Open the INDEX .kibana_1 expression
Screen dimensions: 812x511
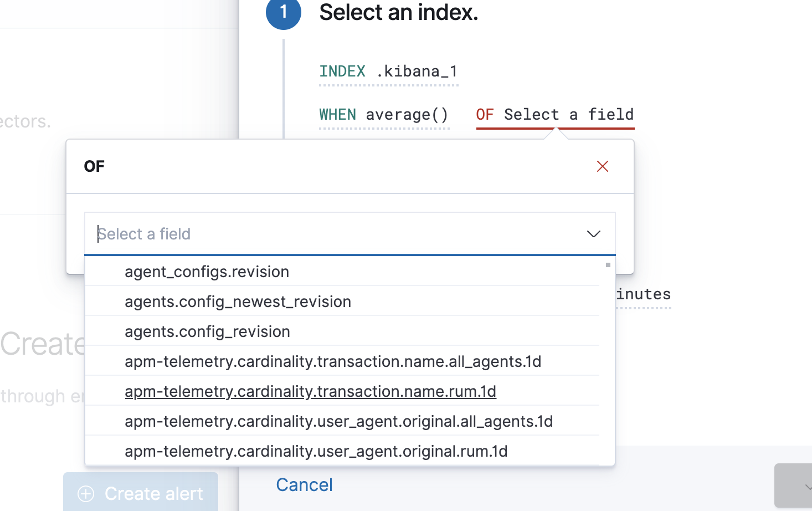[388, 71]
